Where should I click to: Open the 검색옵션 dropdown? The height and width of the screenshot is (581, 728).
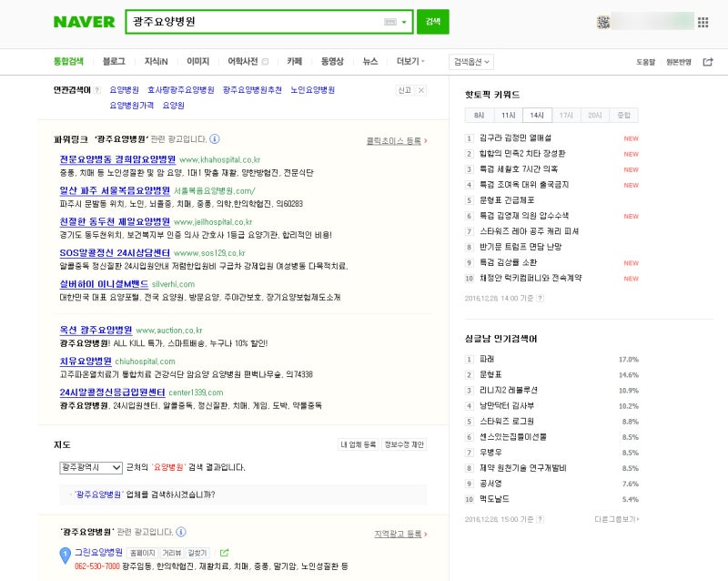[471, 62]
